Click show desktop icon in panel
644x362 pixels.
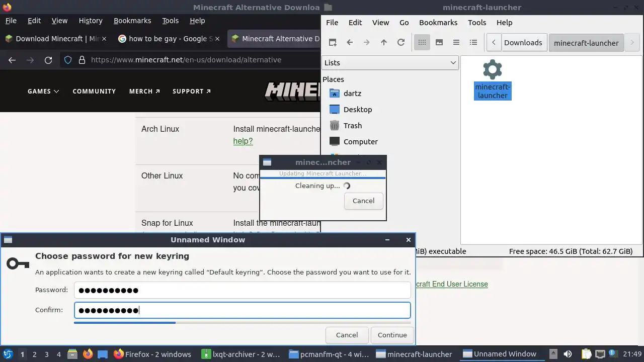point(103,354)
